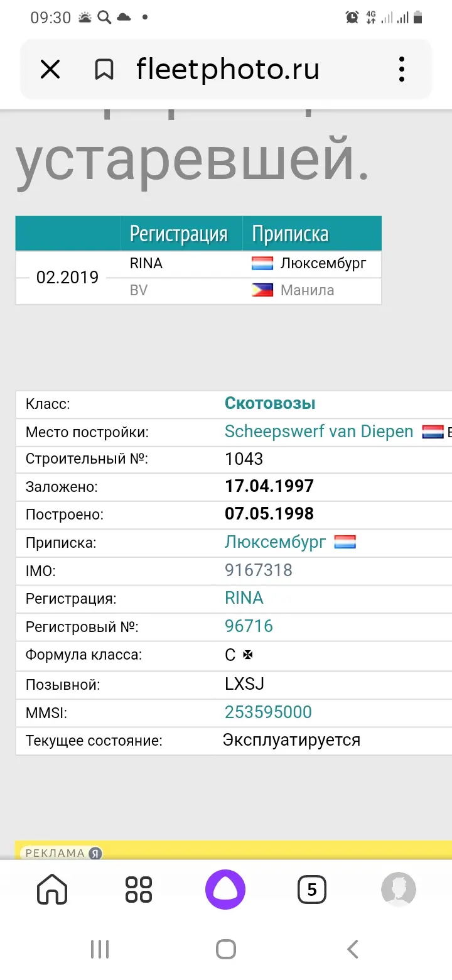Open the RINA registration link
Viewport: 452px width, 980px height.
(244, 598)
